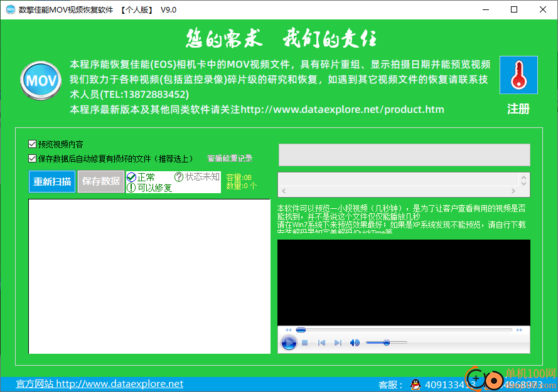Click the right scroll arrow of info box
Viewport: 558px width, 392px height.
pyautogui.click(x=513, y=191)
